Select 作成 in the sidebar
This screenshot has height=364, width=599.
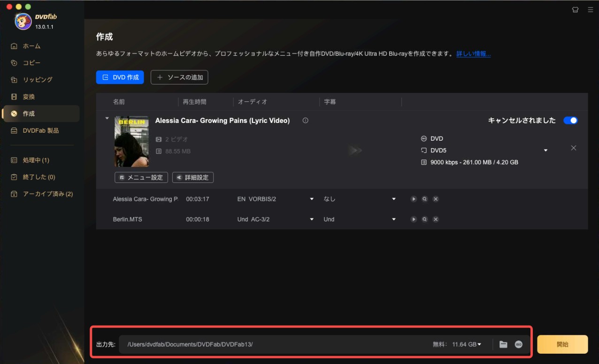point(40,114)
